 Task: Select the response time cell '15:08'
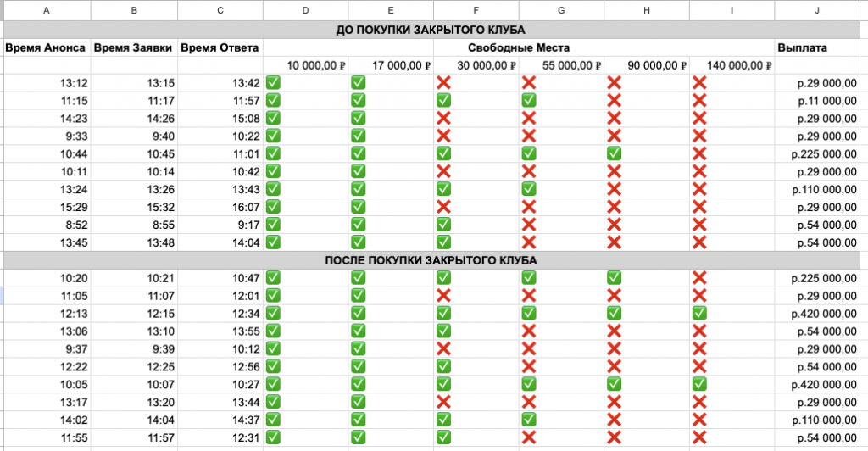[220, 119]
